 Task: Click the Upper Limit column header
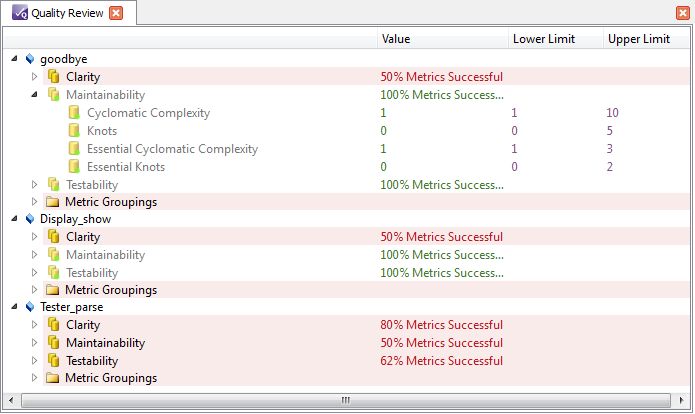(638, 39)
